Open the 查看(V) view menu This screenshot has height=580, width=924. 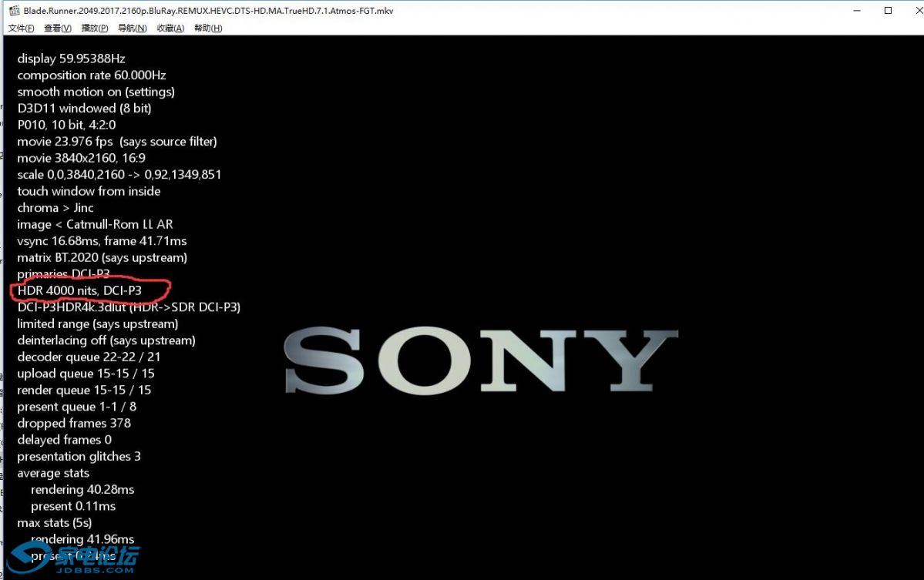58,28
